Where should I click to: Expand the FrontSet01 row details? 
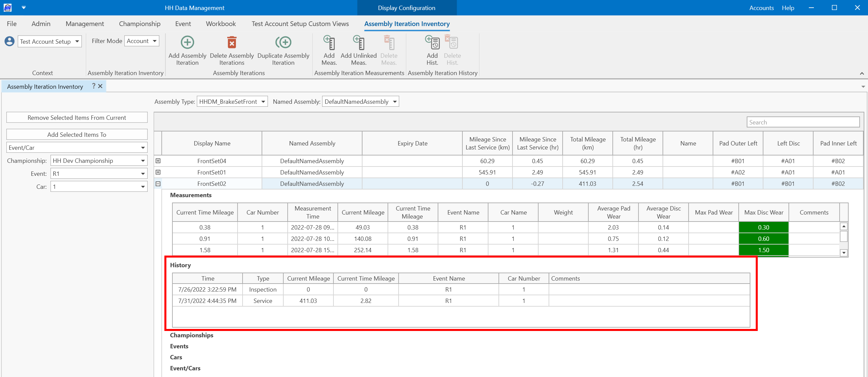pos(158,172)
